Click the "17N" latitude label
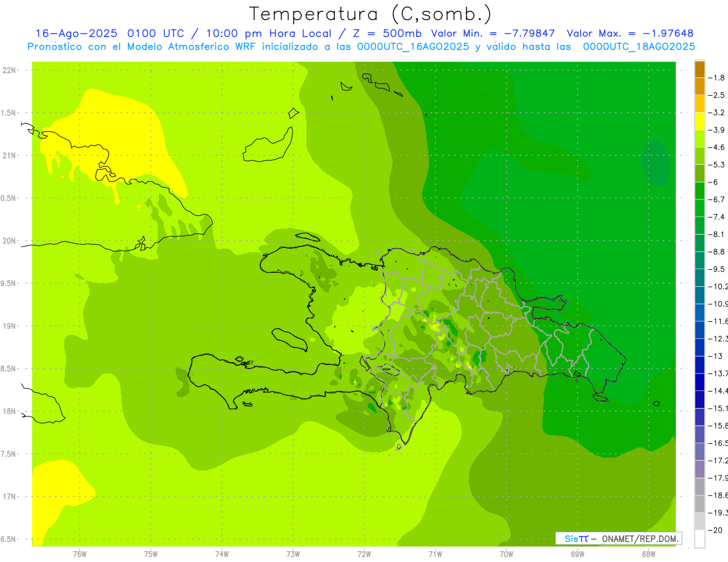Viewport: 728px width, 562px height. click(x=10, y=497)
